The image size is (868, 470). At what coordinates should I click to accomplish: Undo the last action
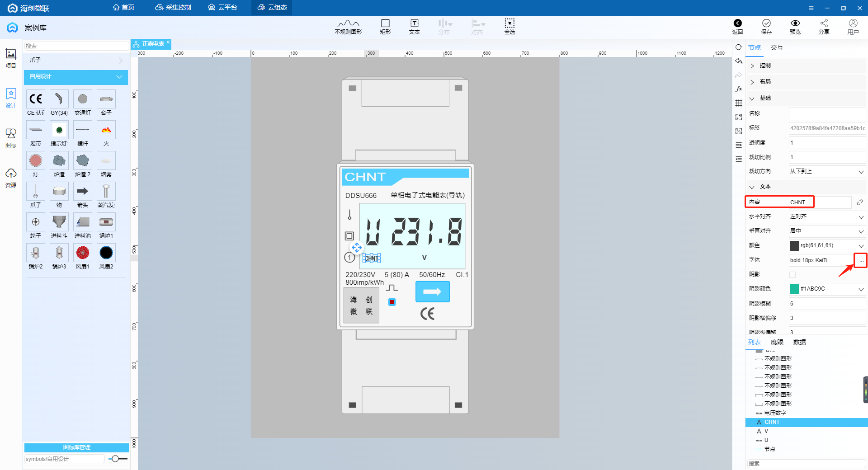coord(739,61)
